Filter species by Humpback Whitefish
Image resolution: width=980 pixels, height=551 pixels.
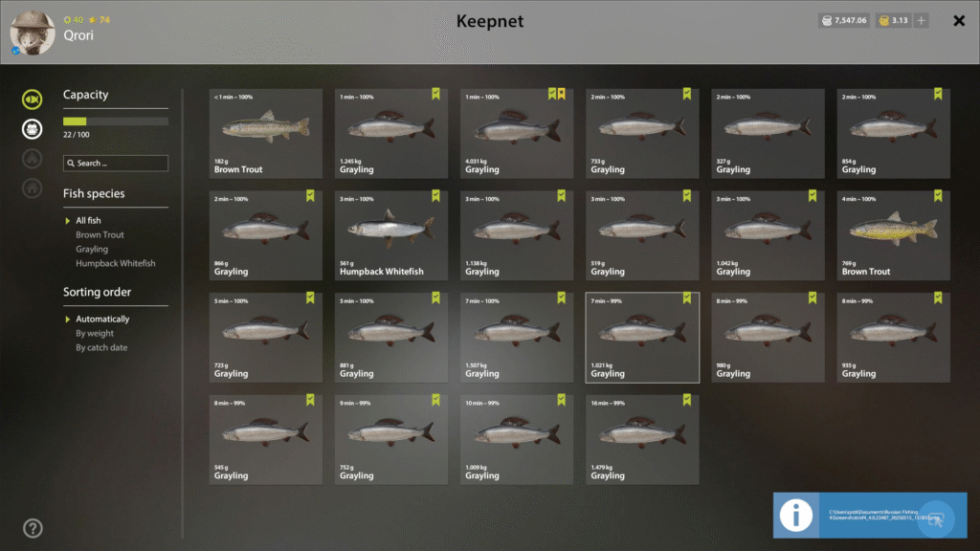[116, 263]
